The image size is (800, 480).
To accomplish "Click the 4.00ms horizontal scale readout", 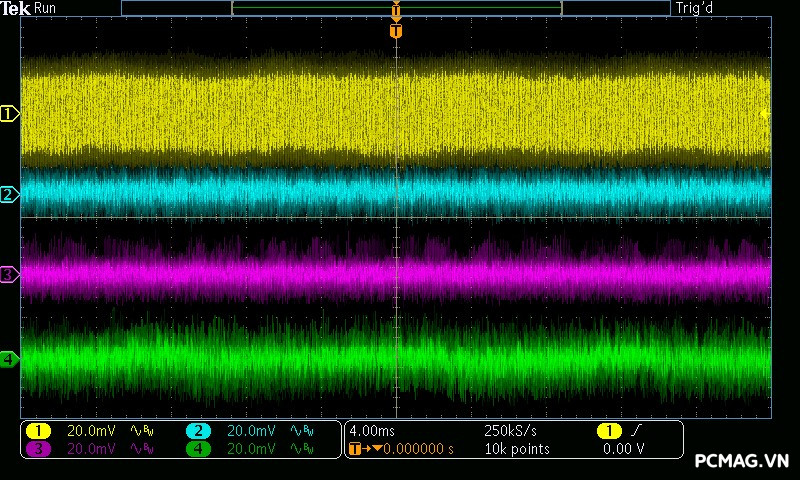I will coord(373,431).
